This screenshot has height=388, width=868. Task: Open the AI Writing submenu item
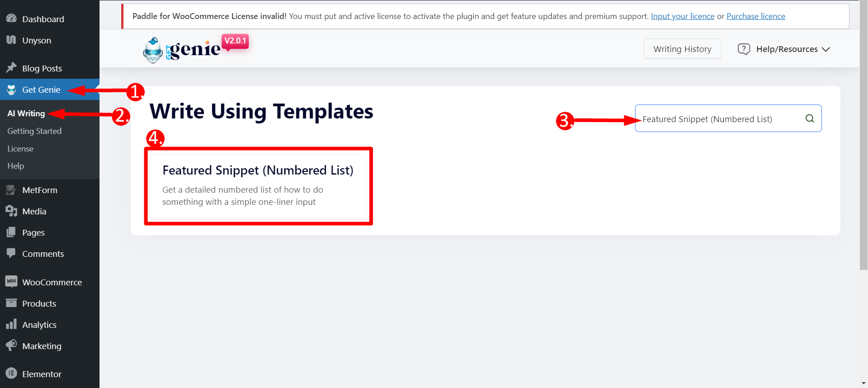point(26,114)
